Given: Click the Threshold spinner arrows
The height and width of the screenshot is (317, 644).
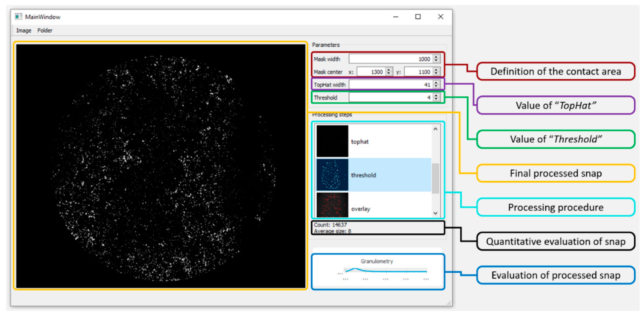Looking at the screenshot, I should click(436, 97).
